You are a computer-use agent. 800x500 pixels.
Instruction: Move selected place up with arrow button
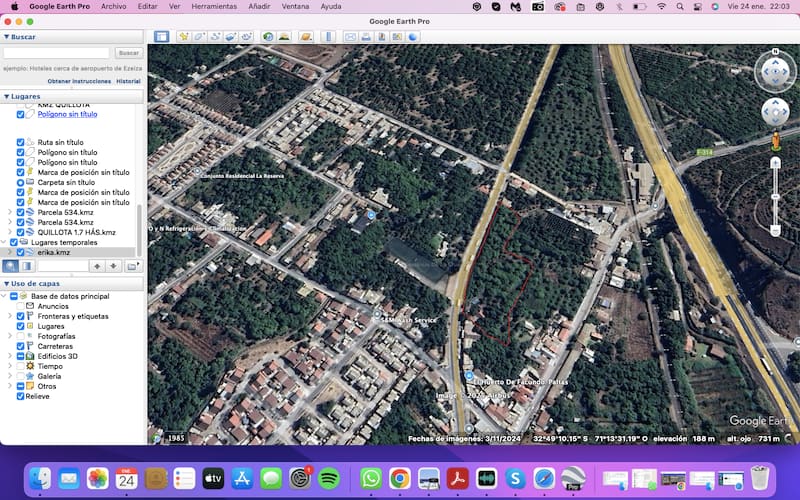click(97, 266)
